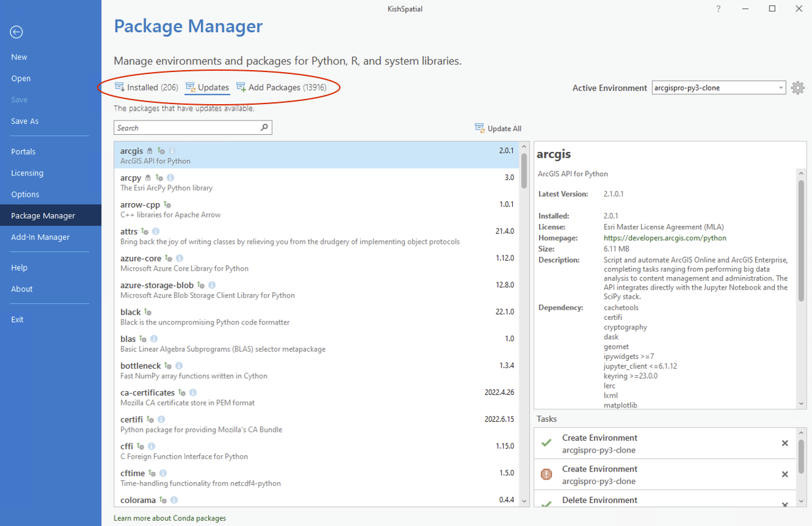
Task: Dismiss the failed Create Environment task
Action: tap(784, 474)
